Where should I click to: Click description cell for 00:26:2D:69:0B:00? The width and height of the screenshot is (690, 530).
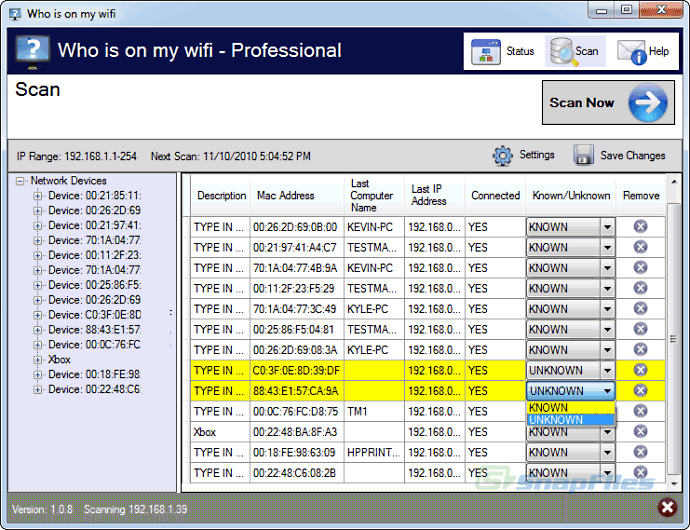point(220,227)
